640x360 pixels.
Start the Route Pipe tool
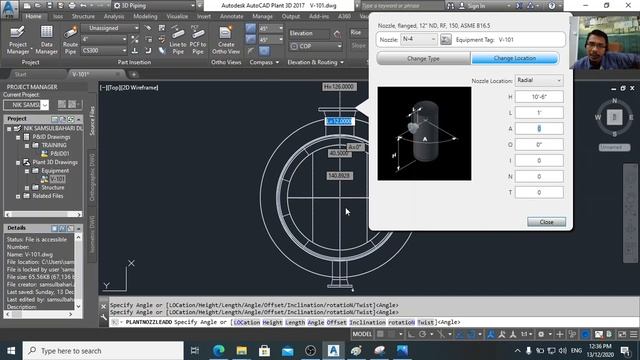pyautogui.click(x=70, y=40)
